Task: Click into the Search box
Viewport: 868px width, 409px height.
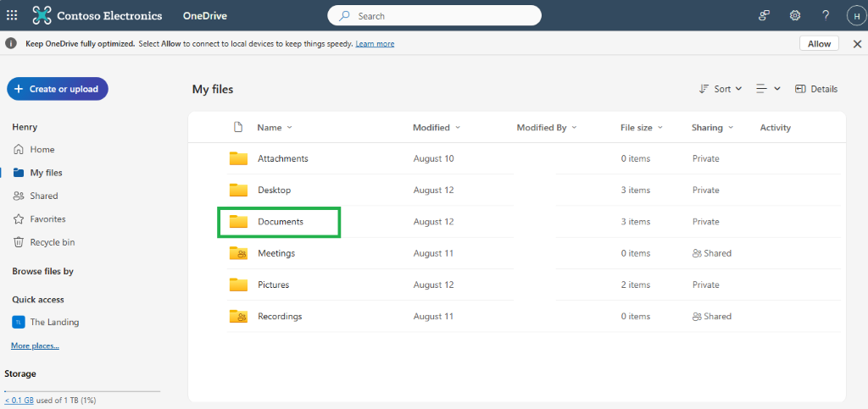Action: coord(434,16)
